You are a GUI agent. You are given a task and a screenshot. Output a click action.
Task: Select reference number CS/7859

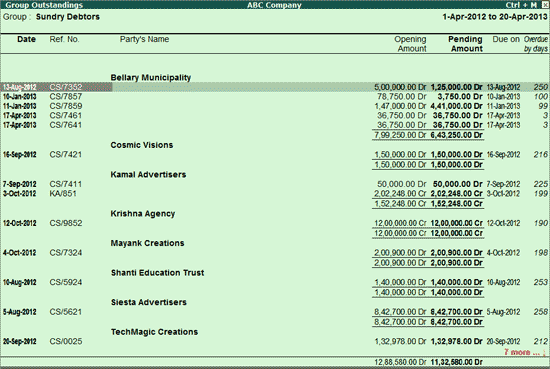coord(66,106)
